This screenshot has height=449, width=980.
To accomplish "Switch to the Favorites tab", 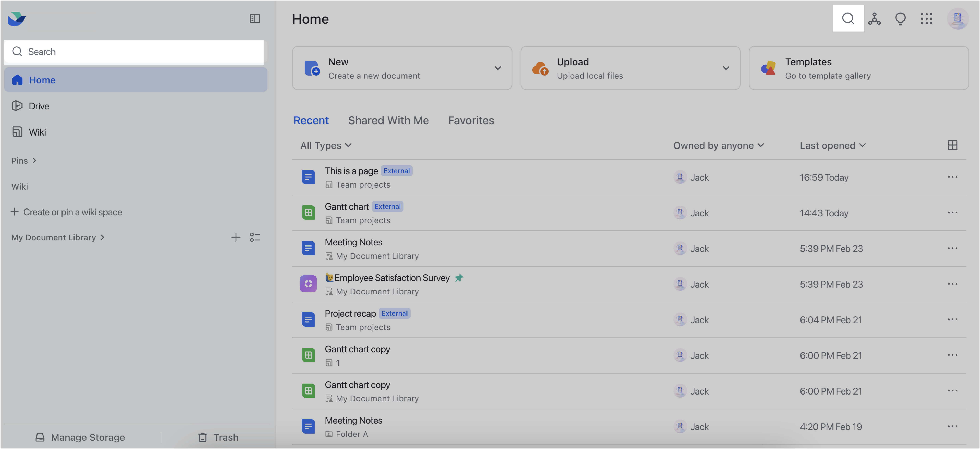I will point(471,120).
